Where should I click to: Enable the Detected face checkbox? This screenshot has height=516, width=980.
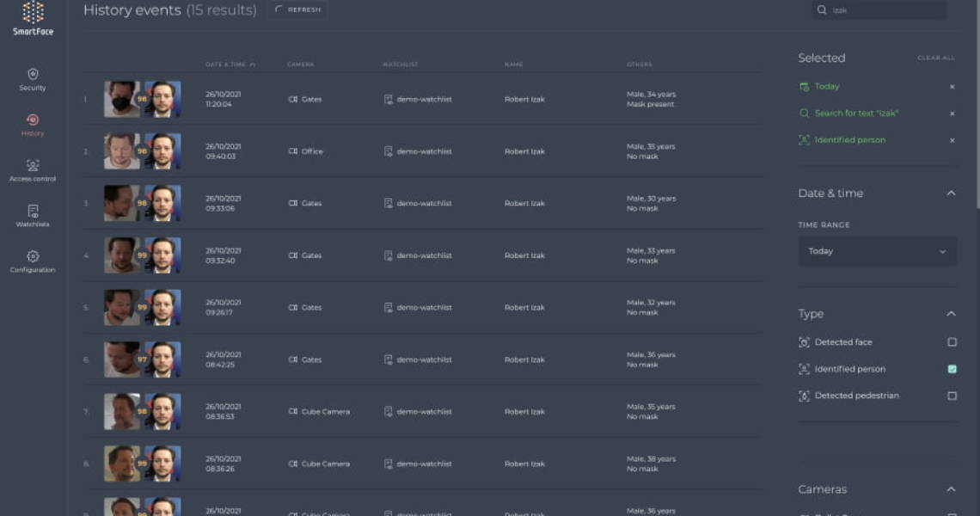(x=952, y=342)
